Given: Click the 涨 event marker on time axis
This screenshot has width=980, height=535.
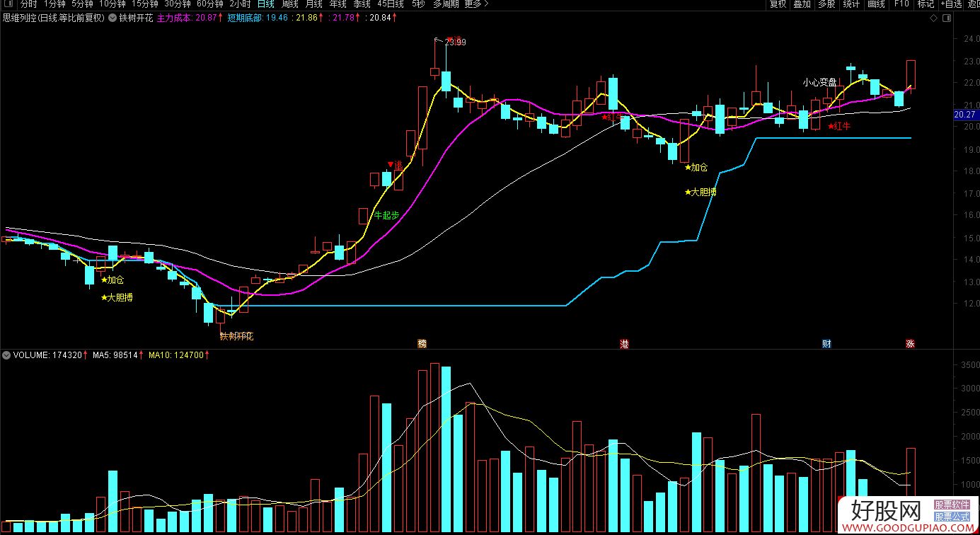Looking at the screenshot, I should (x=911, y=344).
